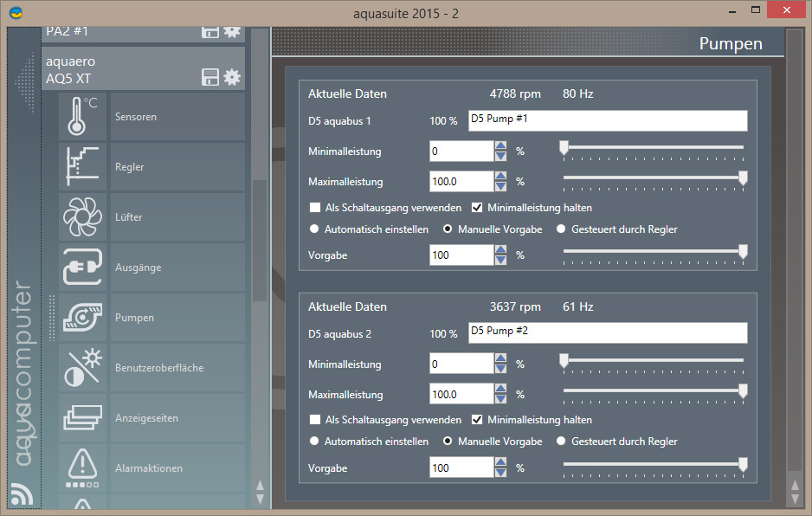The image size is (812, 516).
Task: Decrease Vorgabe value for D5 aquabus 2
Action: pos(500,474)
